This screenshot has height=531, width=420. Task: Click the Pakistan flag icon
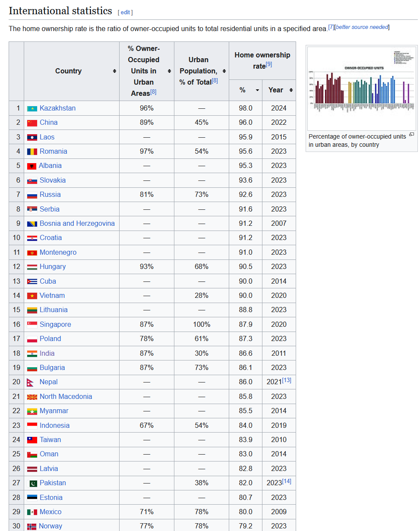(32, 483)
